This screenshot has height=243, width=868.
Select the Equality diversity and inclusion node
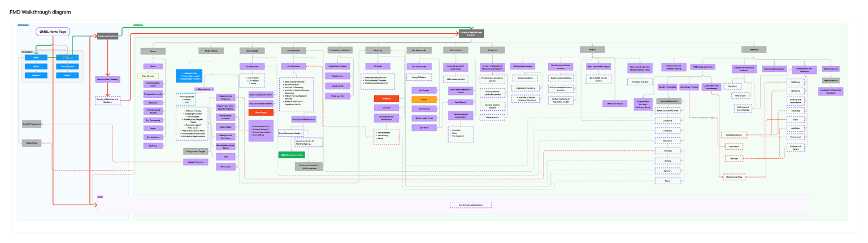point(744,70)
